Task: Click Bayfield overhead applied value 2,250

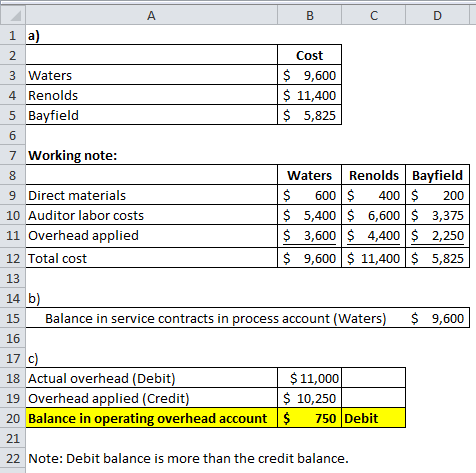Action: (437, 236)
